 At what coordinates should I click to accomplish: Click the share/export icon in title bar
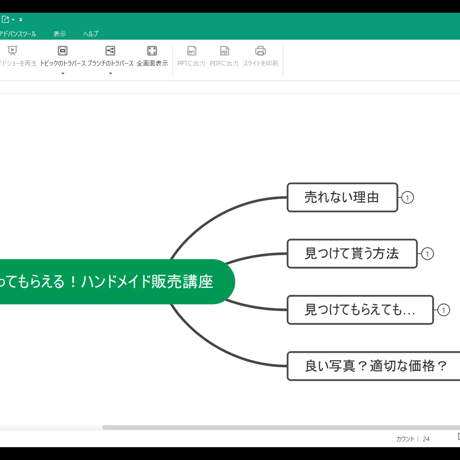(x=5, y=20)
